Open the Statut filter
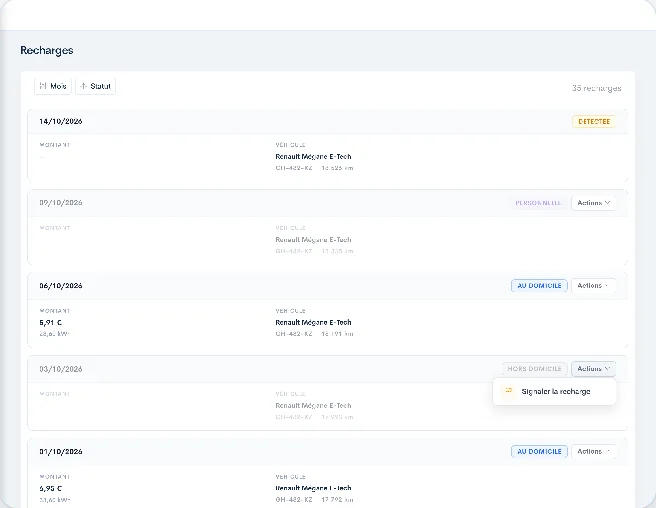 95,86
